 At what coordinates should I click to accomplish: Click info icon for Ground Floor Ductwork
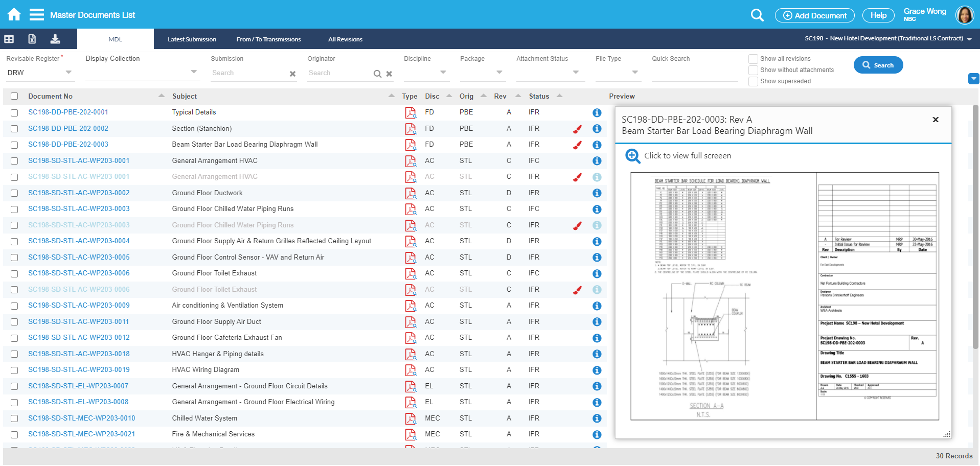tap(597, 193)
